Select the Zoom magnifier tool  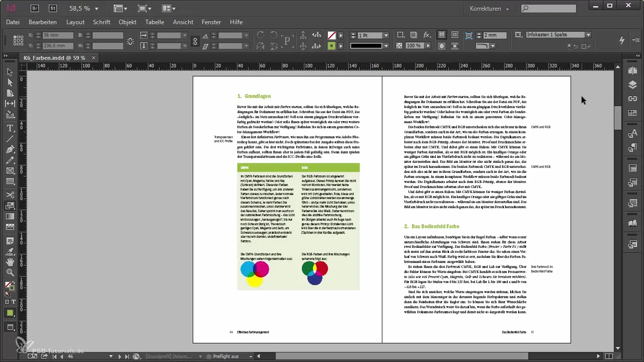point(10,273)
